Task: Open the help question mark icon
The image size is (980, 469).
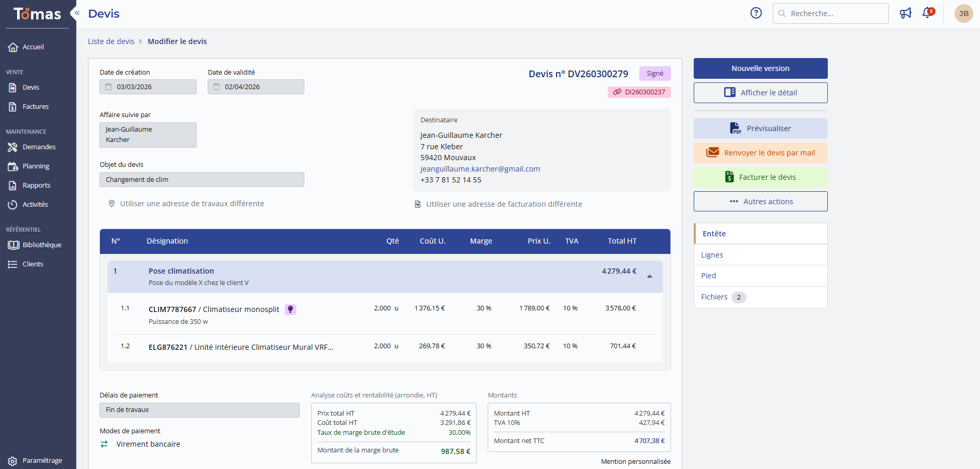Action: click(756, 13)
